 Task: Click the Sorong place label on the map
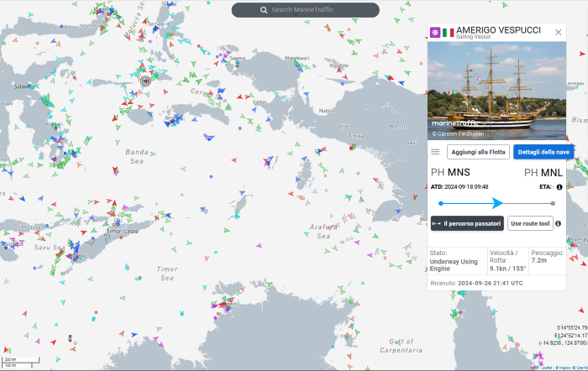[238, 58]
